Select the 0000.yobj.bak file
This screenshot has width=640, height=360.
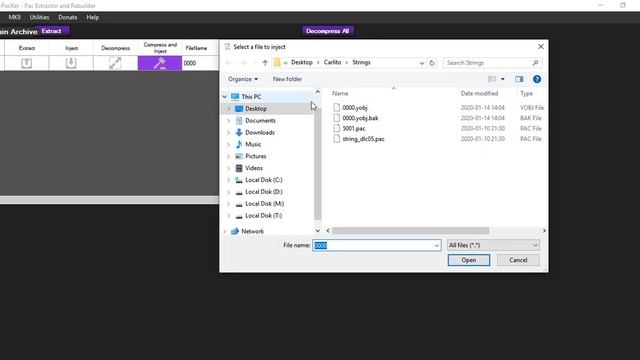tap(360, 118)
